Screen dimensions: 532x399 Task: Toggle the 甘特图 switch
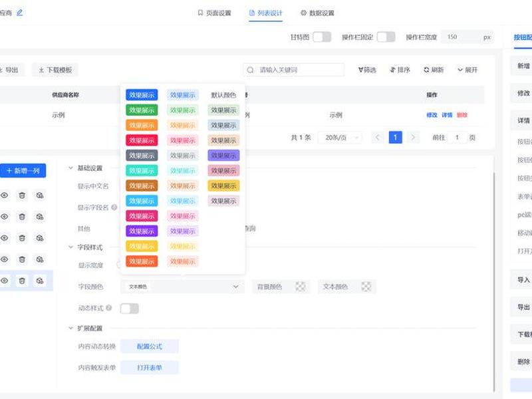322,37
